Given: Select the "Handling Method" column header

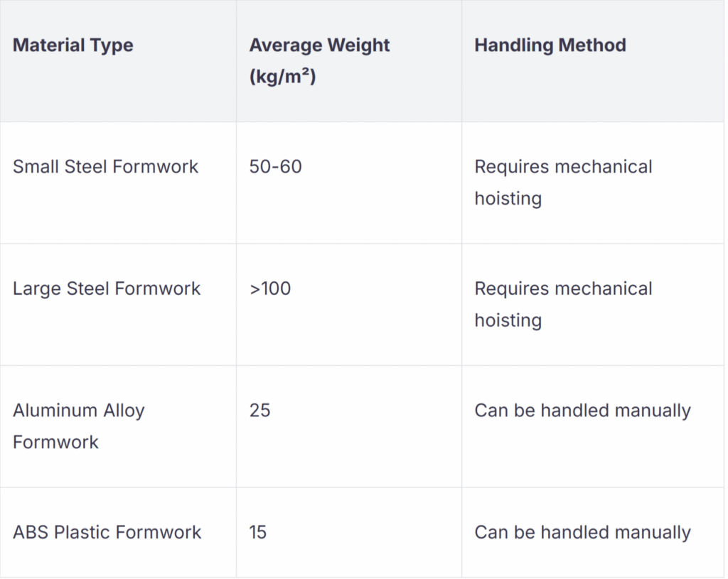Looking at the screenshot, I should pos(550,45).
